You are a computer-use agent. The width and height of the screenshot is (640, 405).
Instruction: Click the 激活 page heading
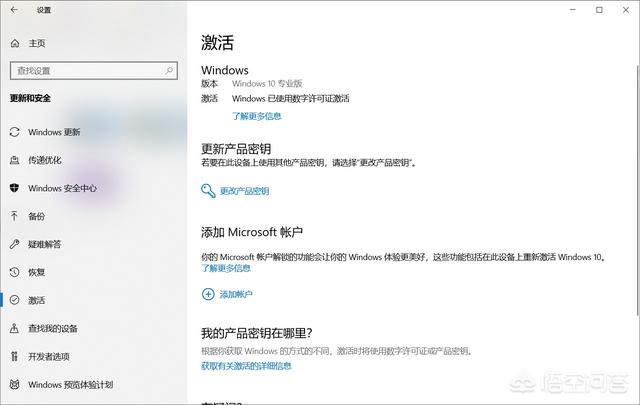point(217,42)
